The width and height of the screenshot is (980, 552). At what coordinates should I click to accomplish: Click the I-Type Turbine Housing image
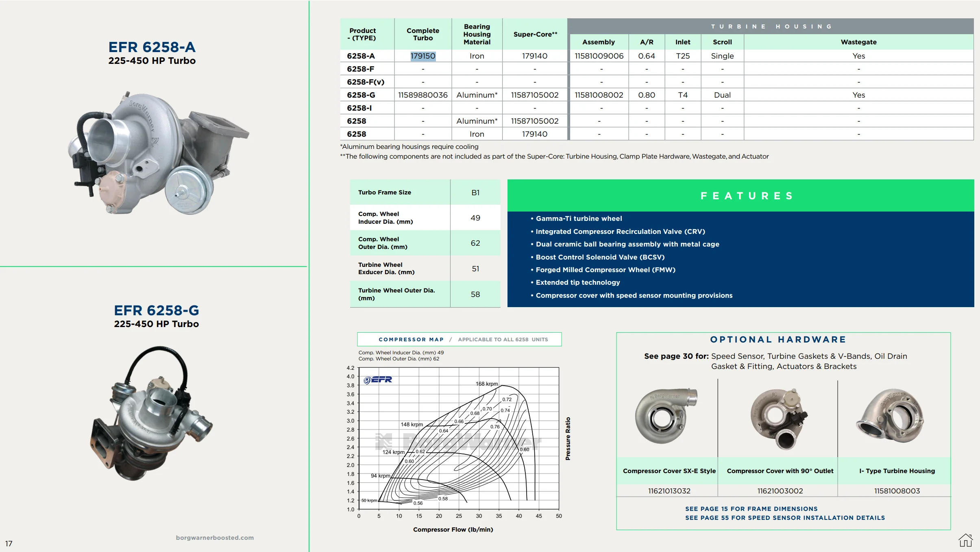tap(890, 415)
